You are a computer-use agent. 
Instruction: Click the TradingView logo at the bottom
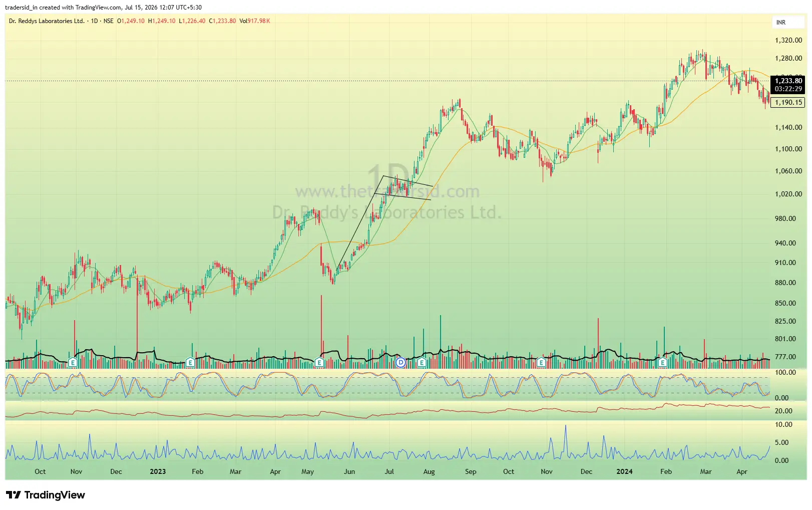pos(46,495)
